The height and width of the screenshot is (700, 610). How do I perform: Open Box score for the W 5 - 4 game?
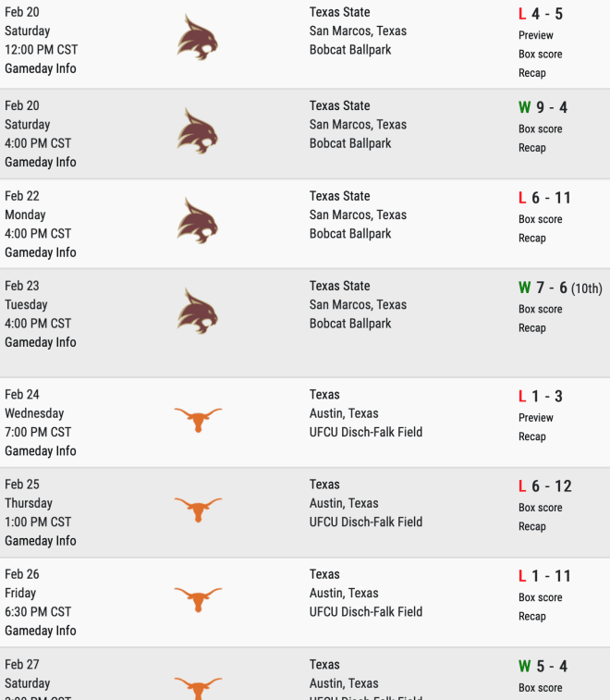pyautogui.click(x=540, y=687)
